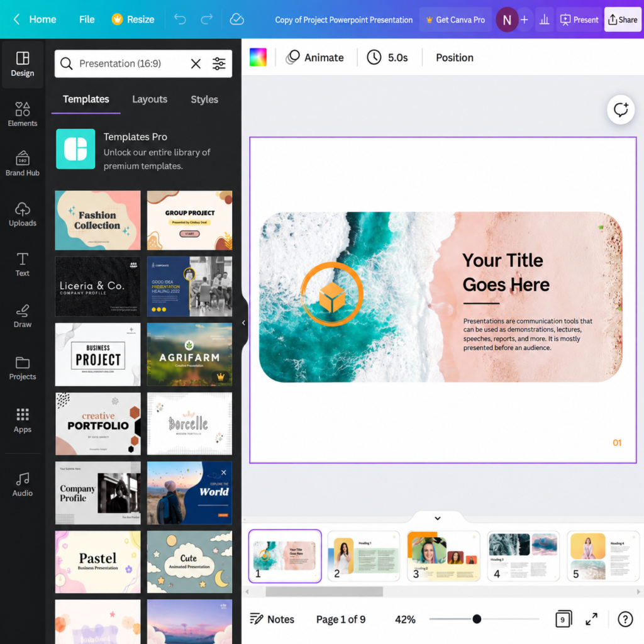Choose the Pastel Business Presentation template
Image resolution: width=644 pixels, height=644 pixels.
97,562
